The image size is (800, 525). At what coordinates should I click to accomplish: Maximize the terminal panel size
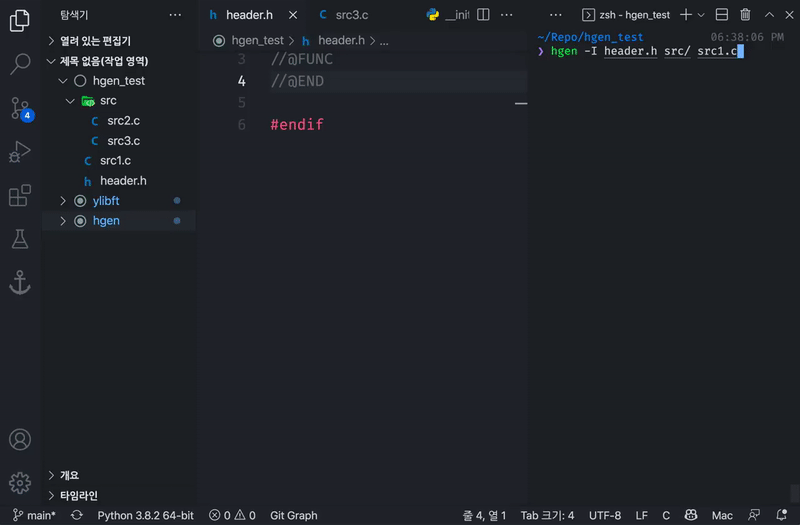pyautogui.click(x=769, y=15)
